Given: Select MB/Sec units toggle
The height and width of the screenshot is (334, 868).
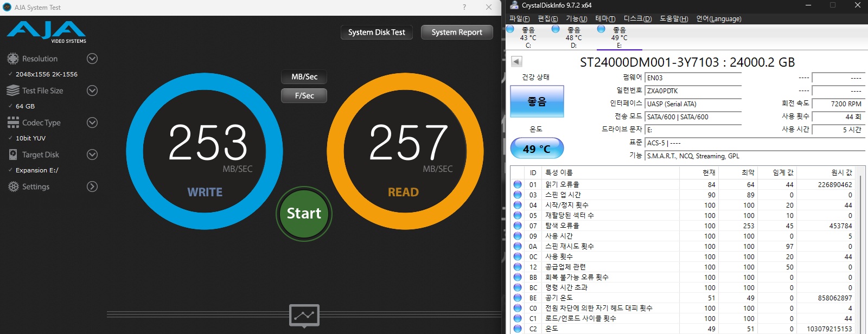Looking at the screenshot, I should 304,77.
